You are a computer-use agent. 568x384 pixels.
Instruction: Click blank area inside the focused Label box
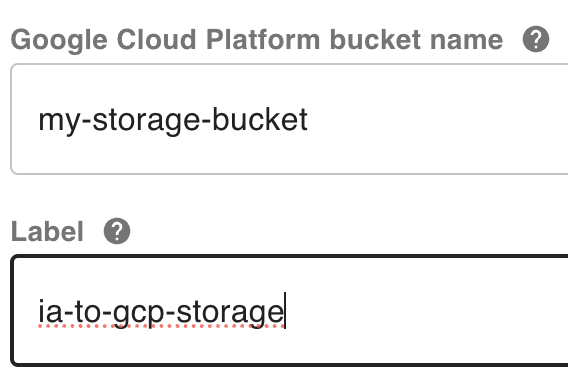pos(427,312)
